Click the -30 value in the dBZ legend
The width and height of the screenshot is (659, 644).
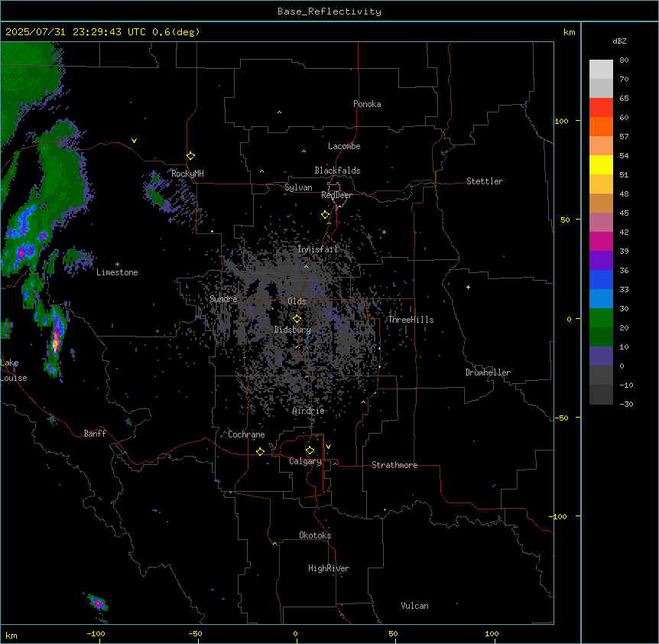[626, 405]
